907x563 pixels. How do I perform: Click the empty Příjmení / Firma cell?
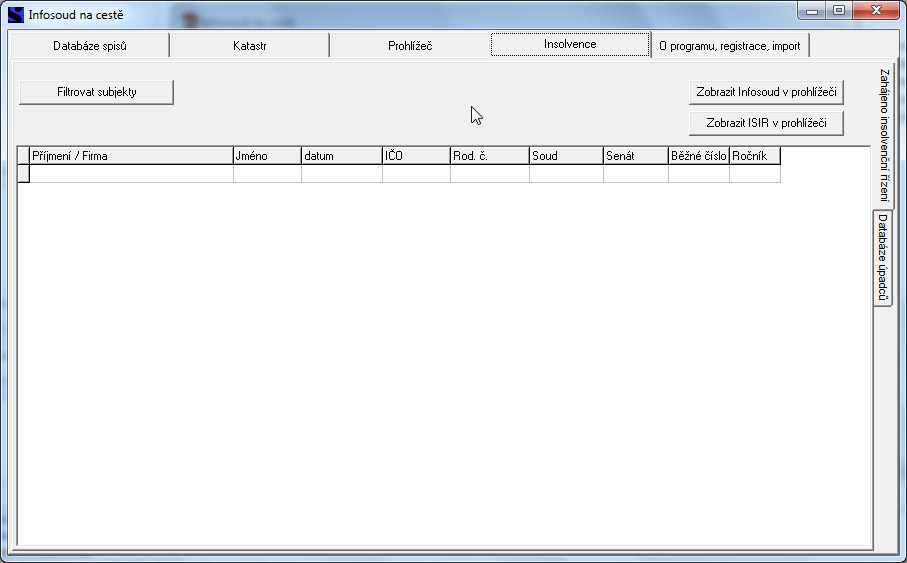(x=131, y=174)
